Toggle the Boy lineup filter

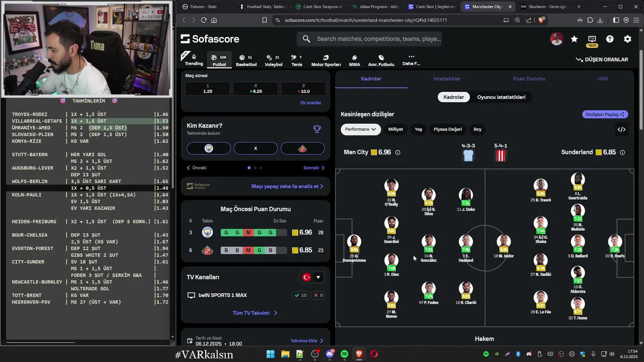477,129
